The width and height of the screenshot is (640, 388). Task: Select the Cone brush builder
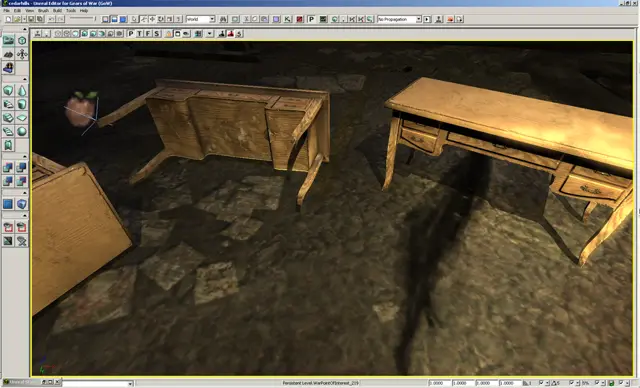pos(22,90)
